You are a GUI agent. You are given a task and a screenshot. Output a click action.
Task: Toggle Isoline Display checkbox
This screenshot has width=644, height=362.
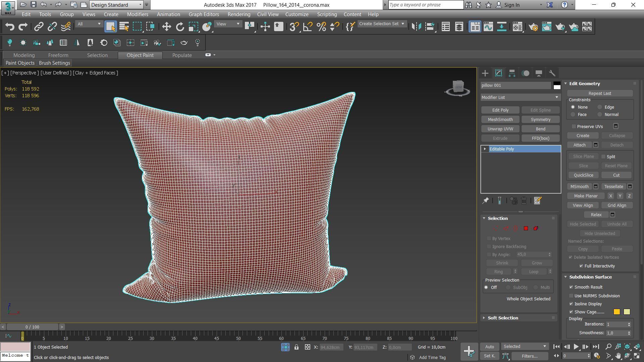coord(571,304)
